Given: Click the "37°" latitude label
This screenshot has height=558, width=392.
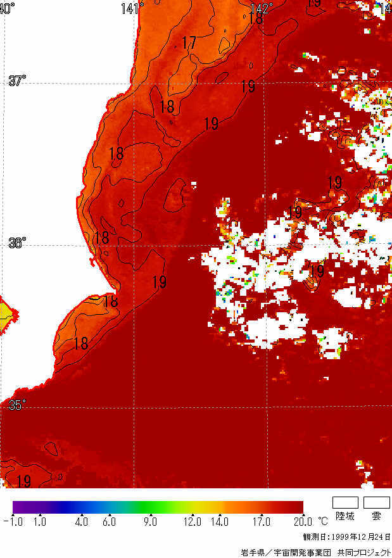Looking at the screenshot, I should [18, 80].
